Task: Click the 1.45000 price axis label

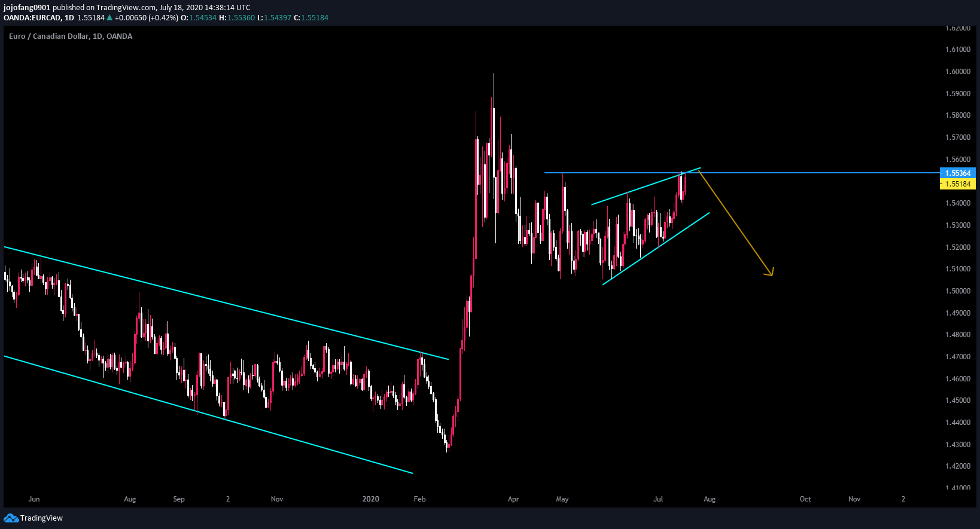Action: pyautogui.click(x=958, y=400)
